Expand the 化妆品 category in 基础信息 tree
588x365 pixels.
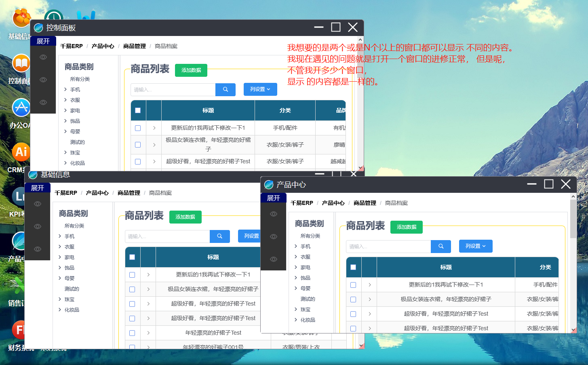pyautogui.click(x=60, y=310)
